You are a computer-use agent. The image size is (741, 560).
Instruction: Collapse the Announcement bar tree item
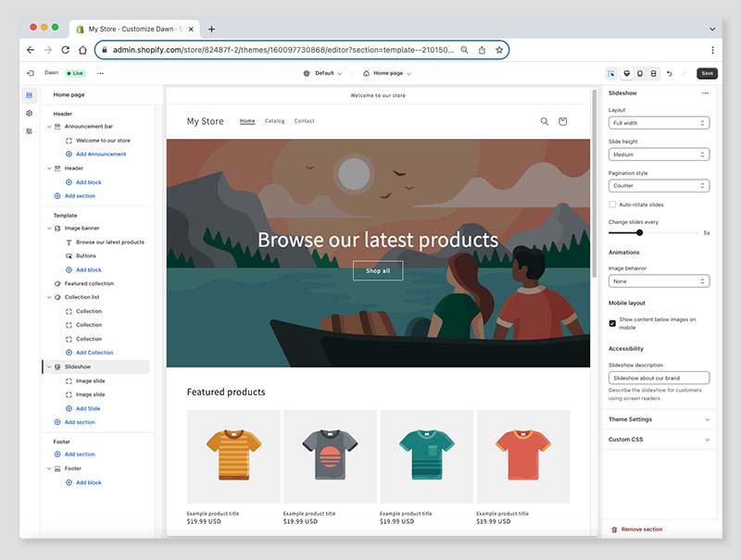tap(49, 127)
